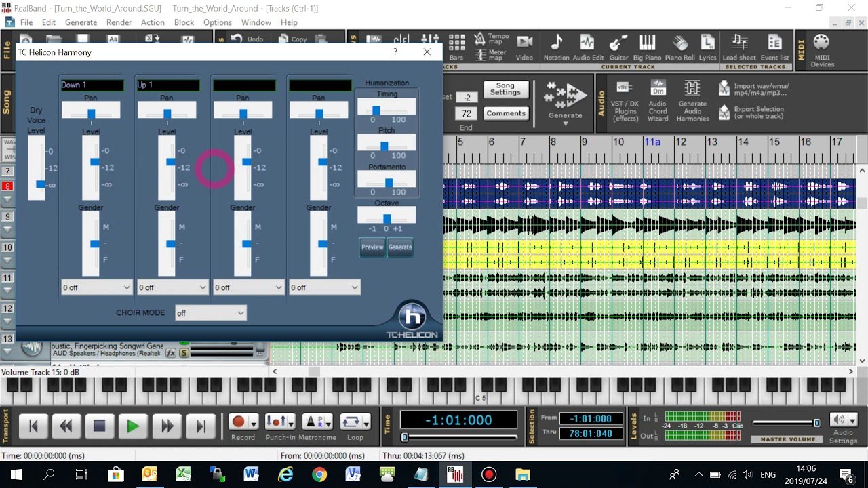Click bar 11a on the timeline ruler

tap(652, 142)
